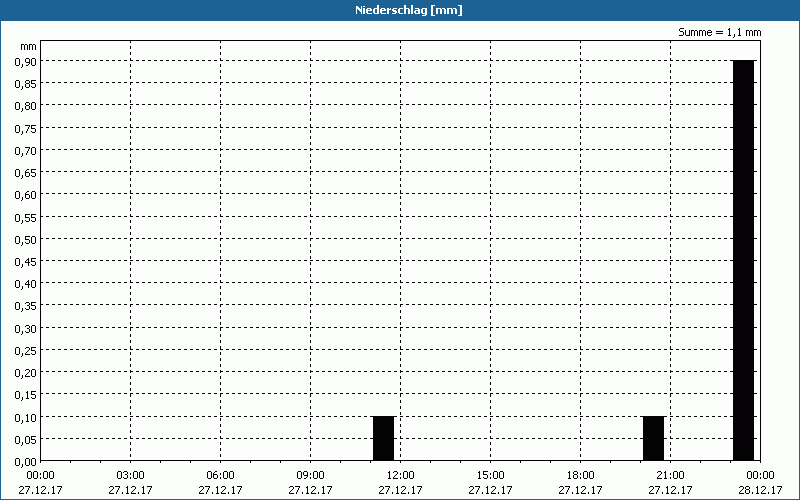Click the 09:00 time axis label

coord(310,476)
